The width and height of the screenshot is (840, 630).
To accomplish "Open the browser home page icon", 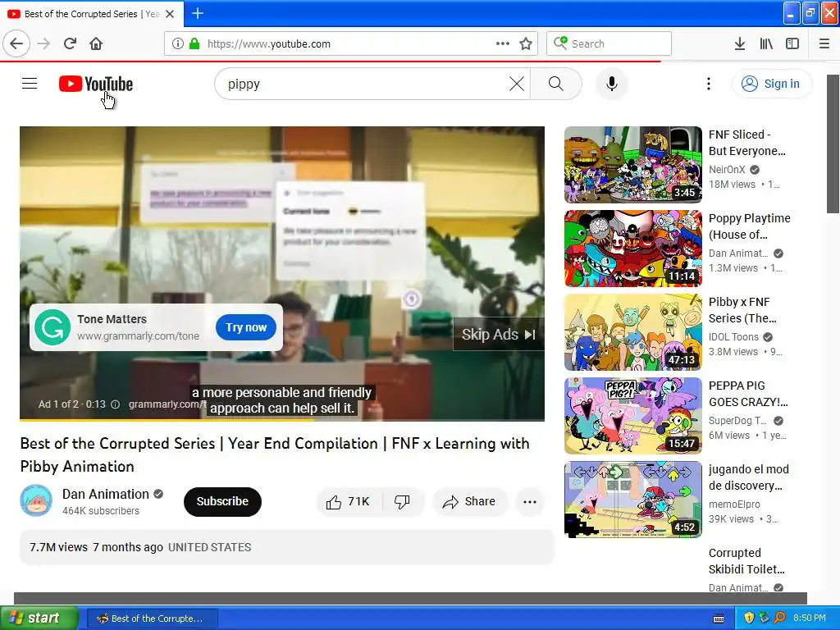I will [96, 43].
